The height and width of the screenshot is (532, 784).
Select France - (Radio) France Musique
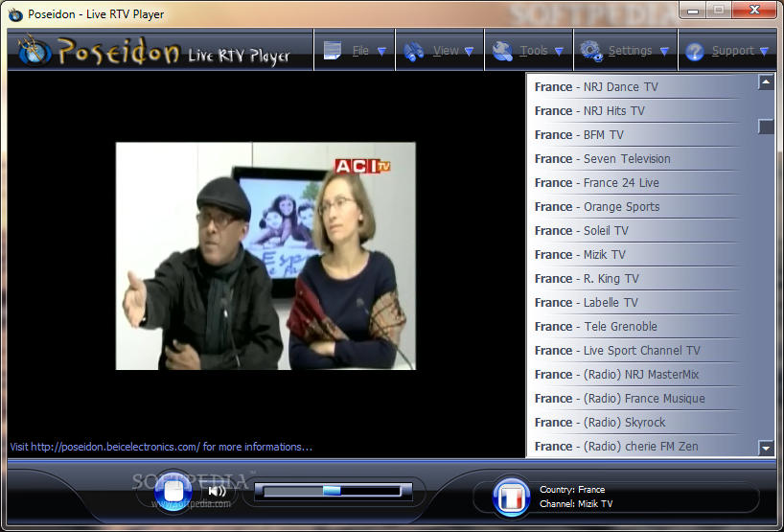(638, 399)
